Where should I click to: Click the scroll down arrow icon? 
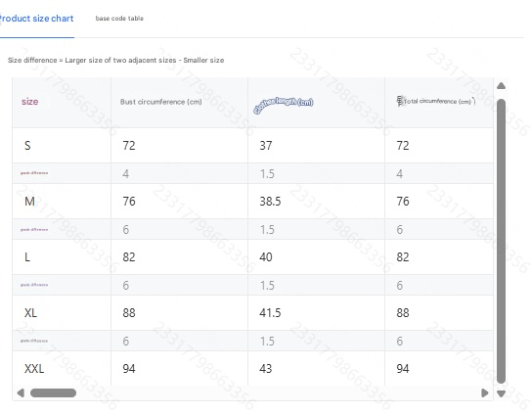(501, 394)
